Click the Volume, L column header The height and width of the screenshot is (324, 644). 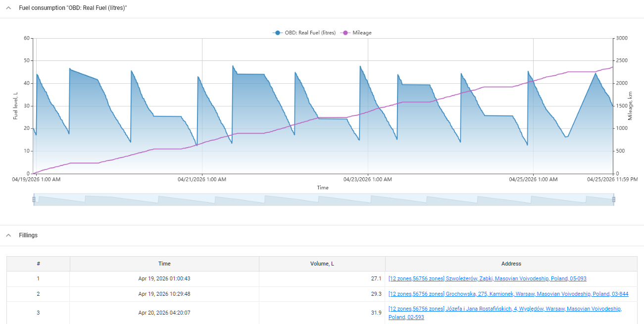pyautogui.click(x=322, y=264)
